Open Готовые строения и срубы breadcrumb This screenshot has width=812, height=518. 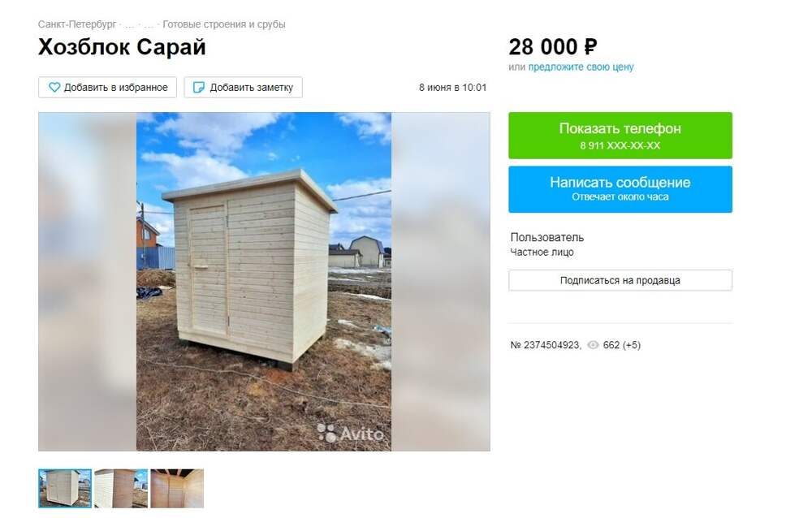point(224,24)
